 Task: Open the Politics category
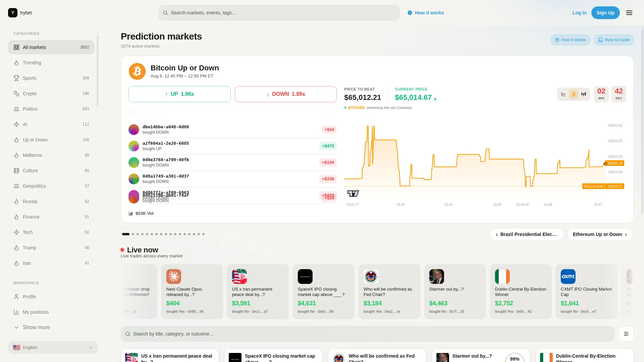(x=51, y=109)
